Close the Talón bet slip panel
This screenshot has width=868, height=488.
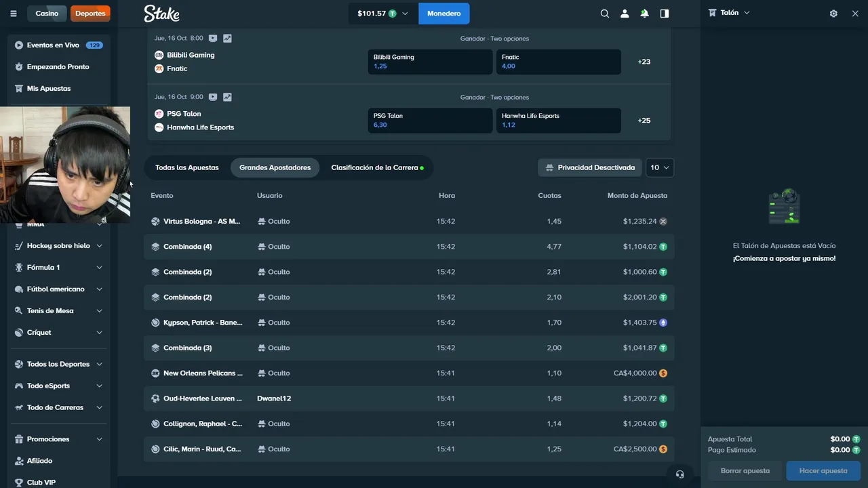[855, 14]
